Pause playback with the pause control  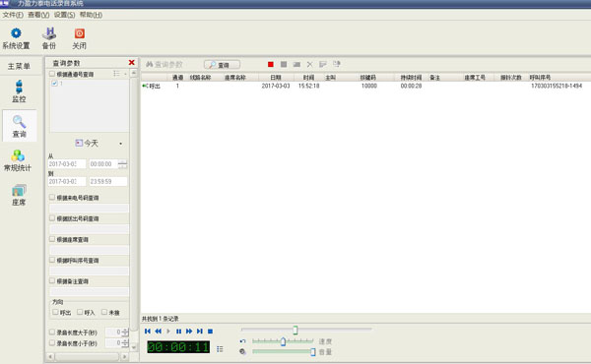(x=178, y=332)
